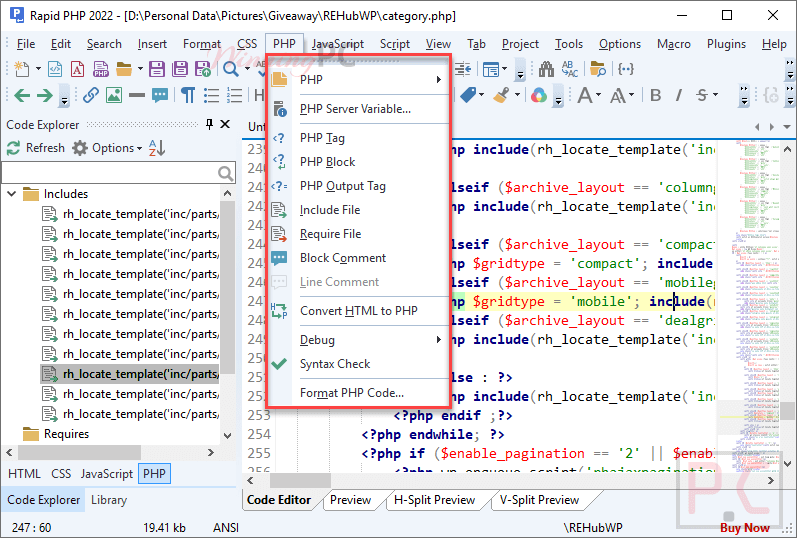Open the Replace (AB to AC) tool
The image size is (797, 538).
pos(570,69)
